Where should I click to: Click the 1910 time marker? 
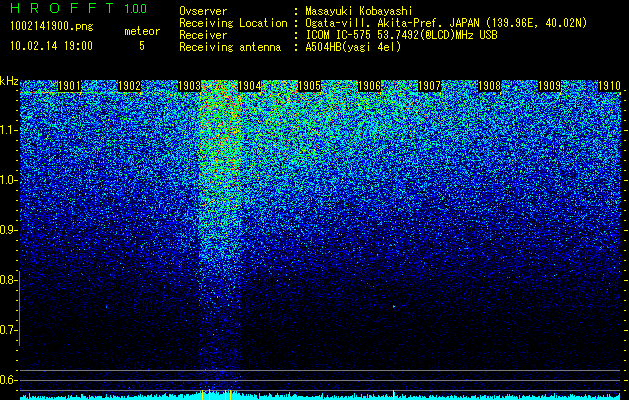coord(609,86)
